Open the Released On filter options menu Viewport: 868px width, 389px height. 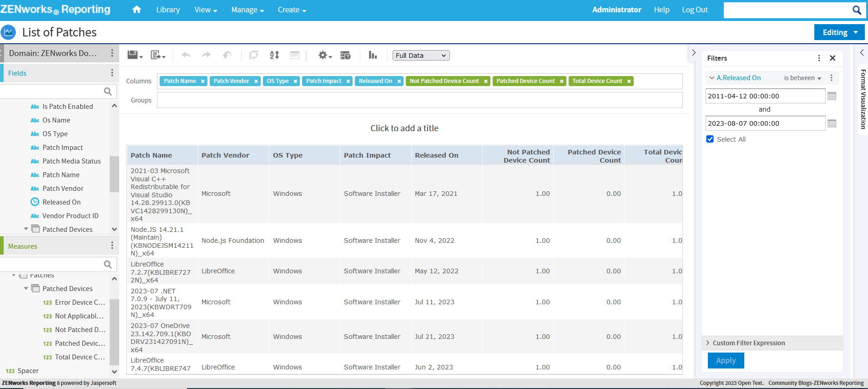tap(832, 78)
